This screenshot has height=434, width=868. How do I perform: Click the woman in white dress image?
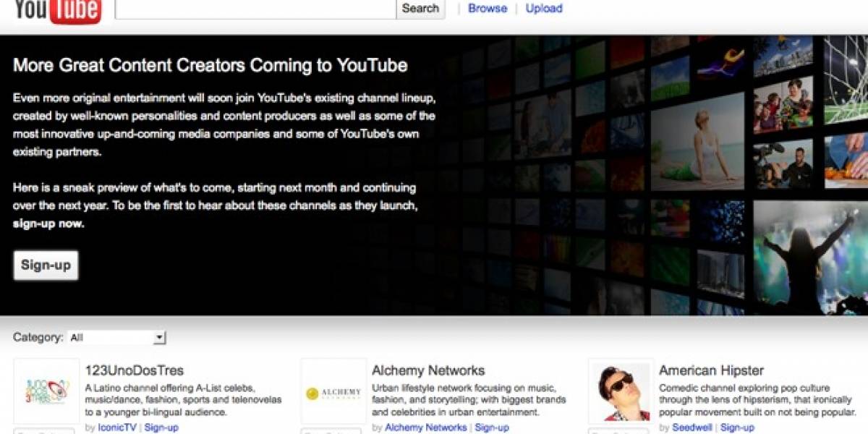(697, 142)
